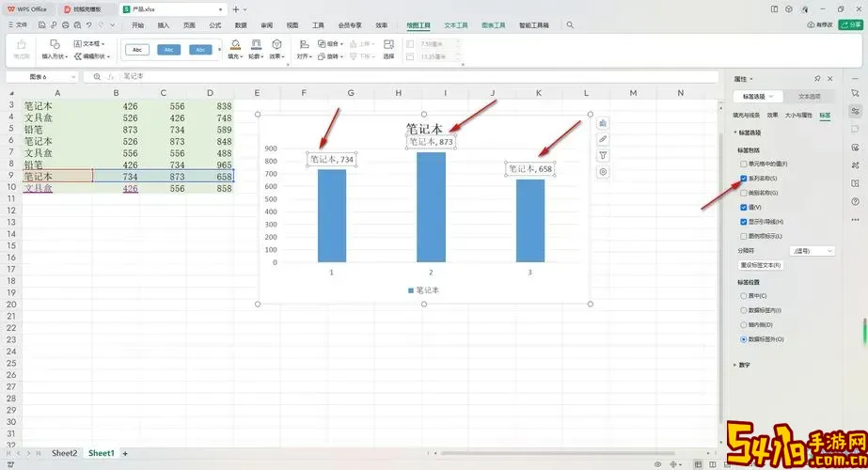Screen dimensions: 868x470
Task: Open the new tab dropdown arrow
Action: pos(245,9)
